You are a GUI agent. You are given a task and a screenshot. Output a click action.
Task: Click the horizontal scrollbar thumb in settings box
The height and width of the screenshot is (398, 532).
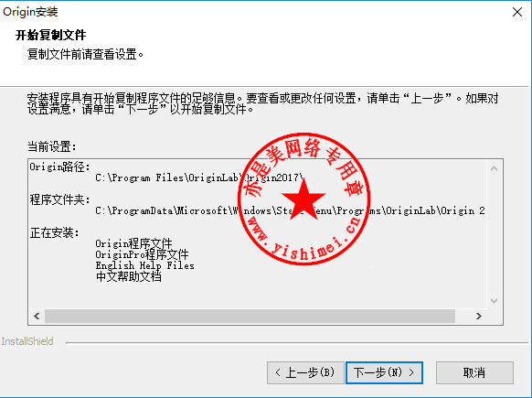tap(250, 317)
